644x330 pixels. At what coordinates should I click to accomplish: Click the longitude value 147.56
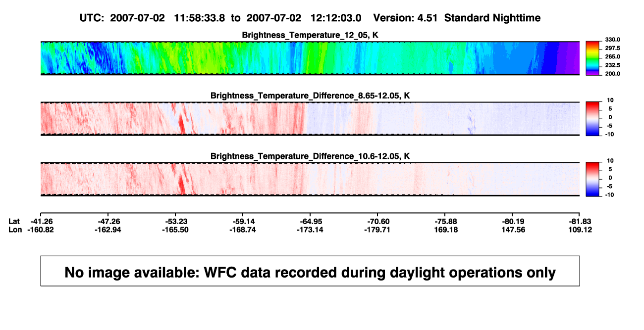tap(514, 230)
